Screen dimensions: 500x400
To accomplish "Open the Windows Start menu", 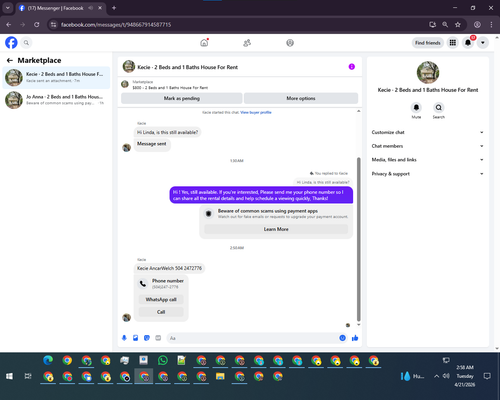I will [x=9, y=376].
